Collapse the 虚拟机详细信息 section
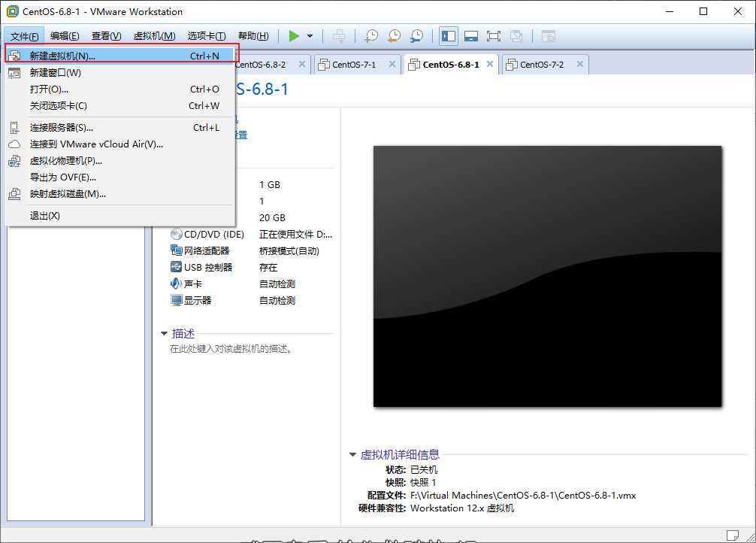This screenshot has width=756, height=543. 352,455
